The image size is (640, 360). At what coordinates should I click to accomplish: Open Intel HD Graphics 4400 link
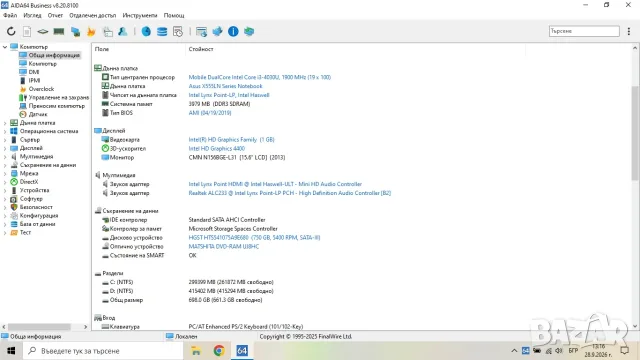pos(216,149)
